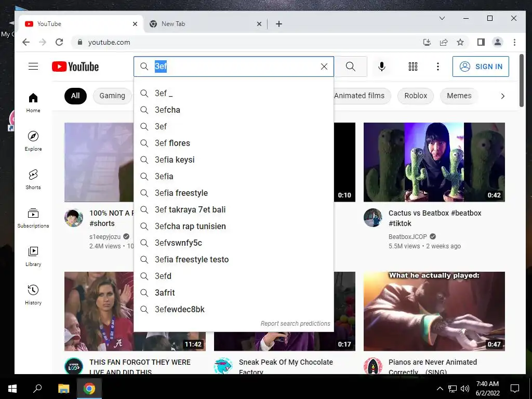Reload the YouTube page
The image size is (532, 399).
59,42
